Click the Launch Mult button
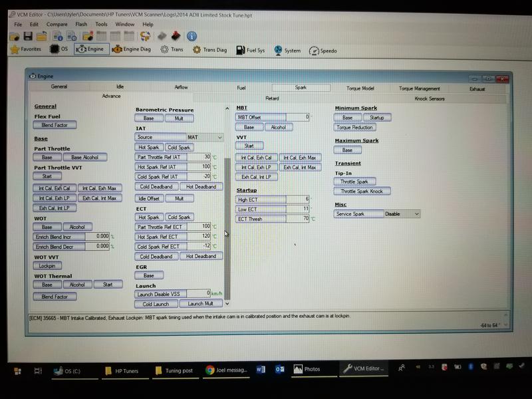Screen dimensions: 532x399 click(x=201, y=304)
